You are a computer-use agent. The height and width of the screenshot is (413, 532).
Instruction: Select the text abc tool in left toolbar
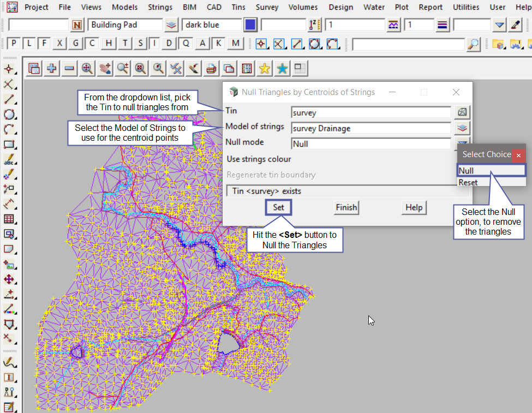pyautogui.click(x=9, y=160)
